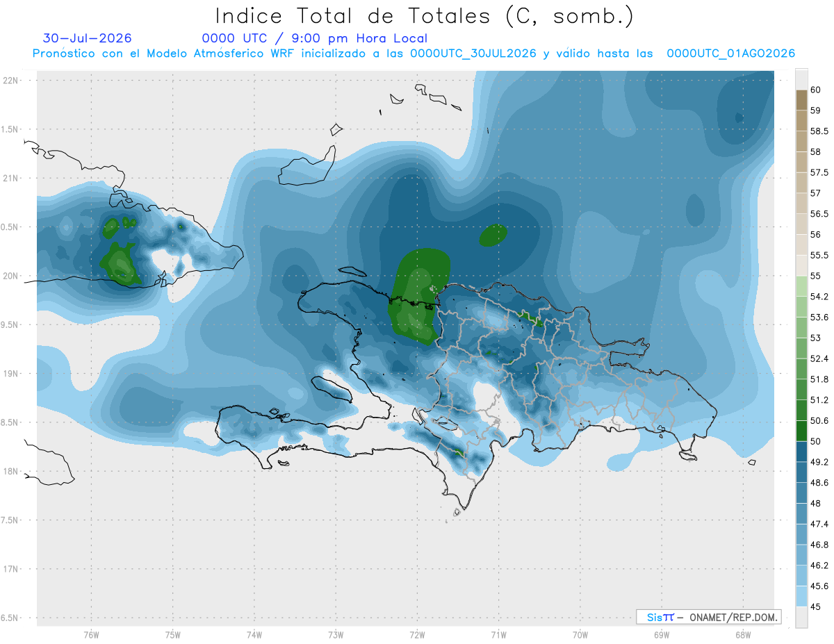Click the "70W" longitude label
Image resolution: width=834 pixels, height=644 pixels.
click(580, 635)
